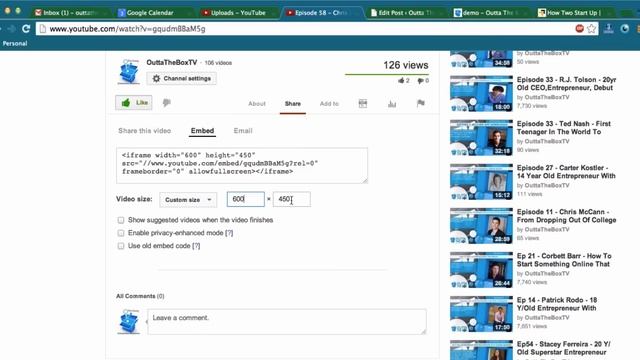Click the likes count thumbs up icon
640x360 pixels.
tap(401, 81)
